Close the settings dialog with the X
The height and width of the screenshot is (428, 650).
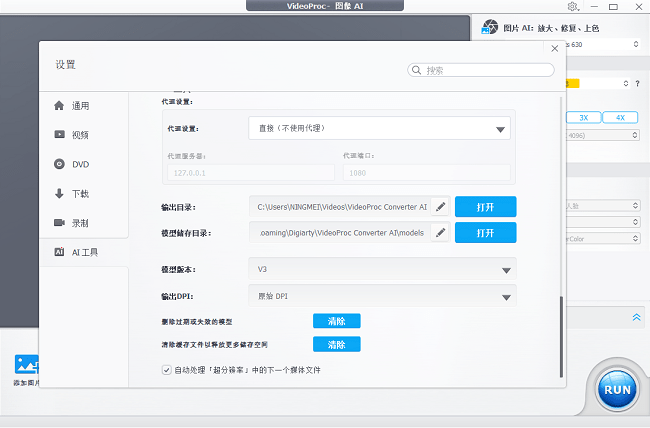(x=554, y=47)
